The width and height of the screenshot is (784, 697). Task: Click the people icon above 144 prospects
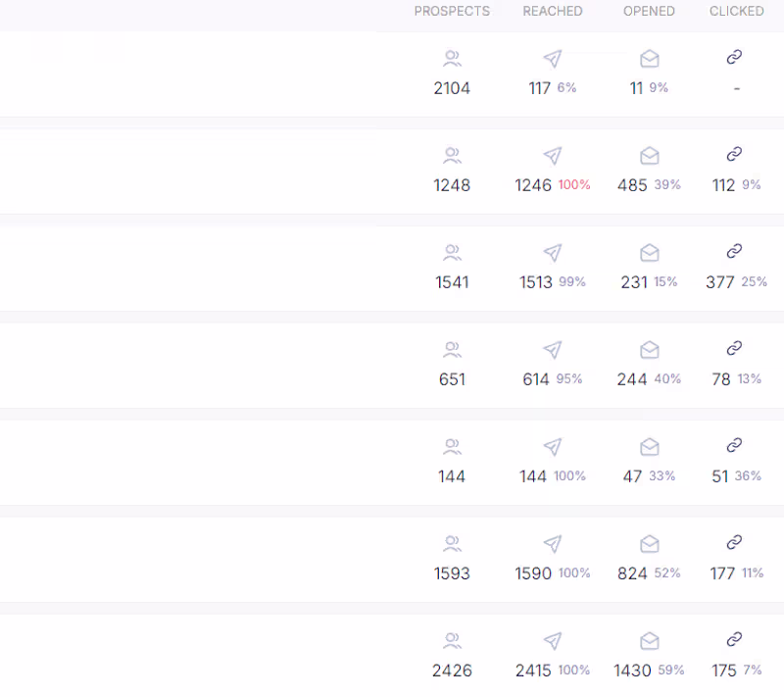click(x=452, y=447)
